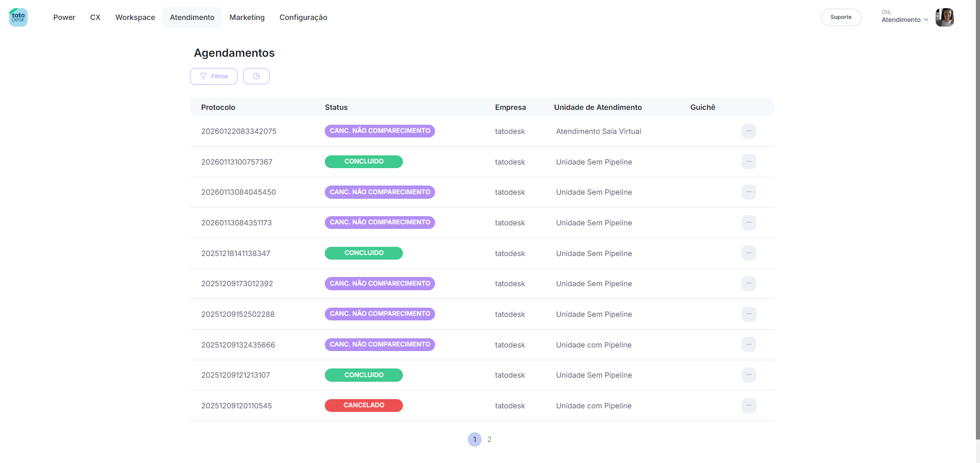Open options menu for protocol 20260113100757367
980x463 pixels.
(x=749, y=162)
